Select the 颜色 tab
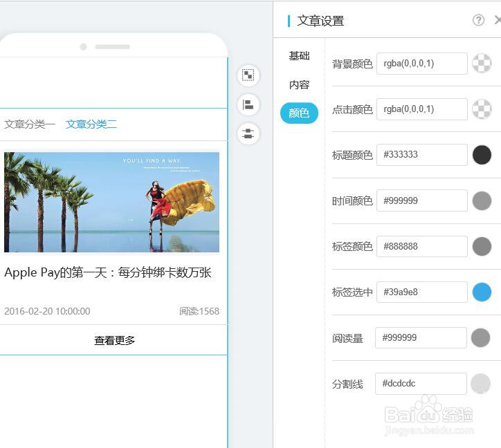501x448 pixels. pyautogui.click(x=299, y=113)
